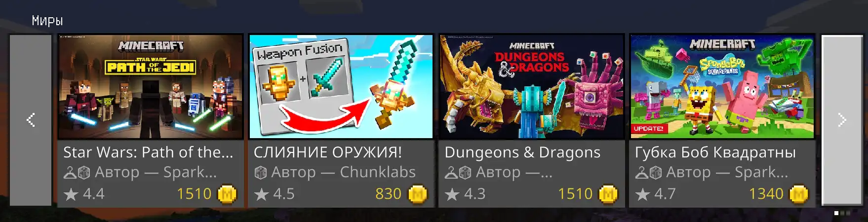Click the right carousel arrow
The image size is (868, 222).
(x=843, y=120)
